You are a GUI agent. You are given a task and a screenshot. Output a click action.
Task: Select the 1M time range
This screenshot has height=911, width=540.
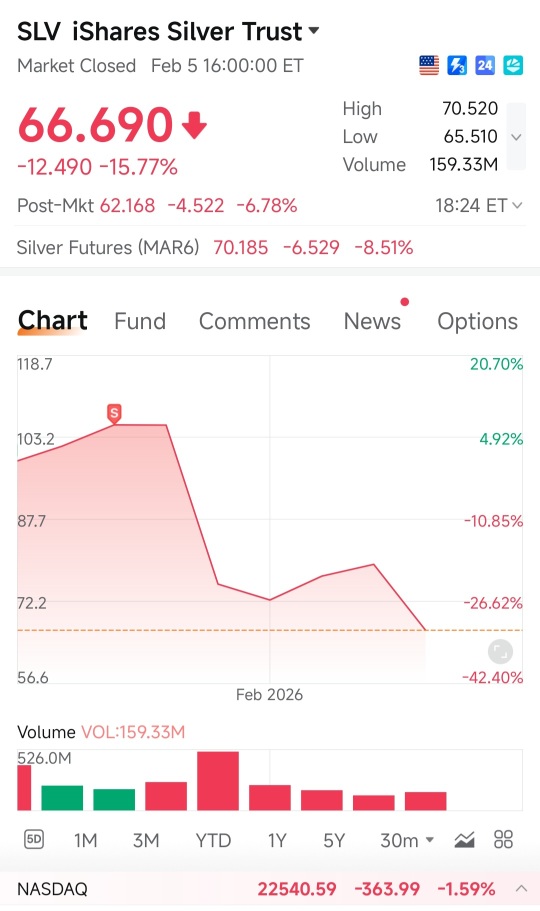coord(85,840)
